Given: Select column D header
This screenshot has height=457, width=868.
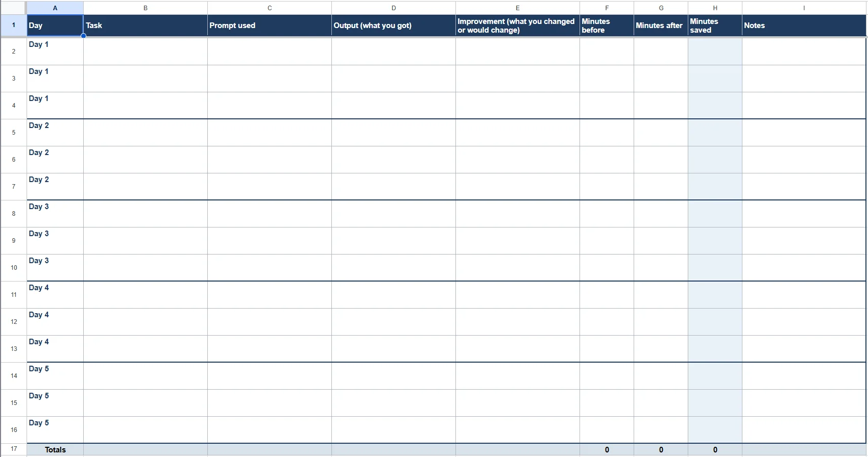Looking at the screenshot, I should coord(394,8).
